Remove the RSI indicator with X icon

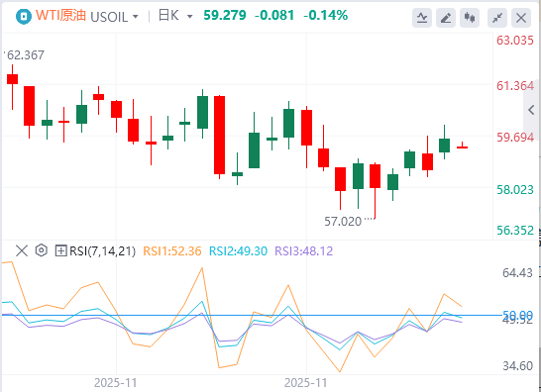click(22, 250)
